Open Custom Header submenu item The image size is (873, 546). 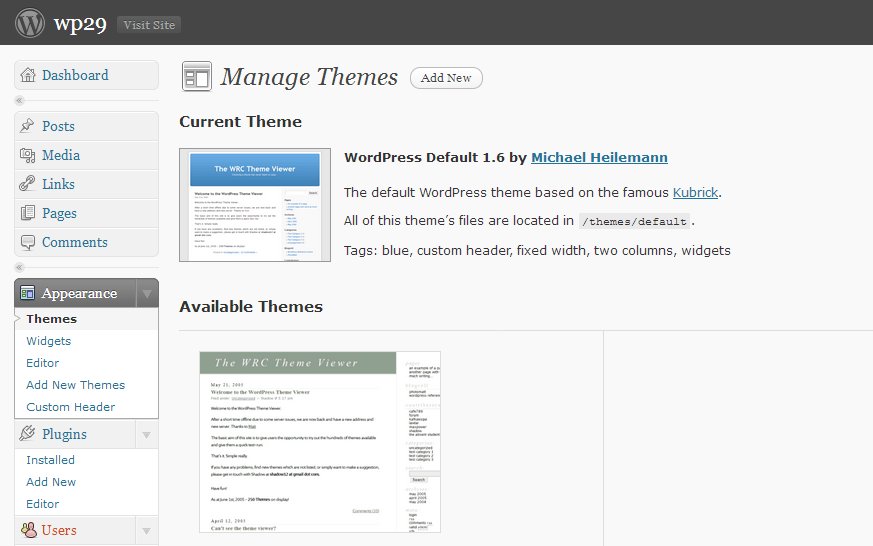[71, 407]
